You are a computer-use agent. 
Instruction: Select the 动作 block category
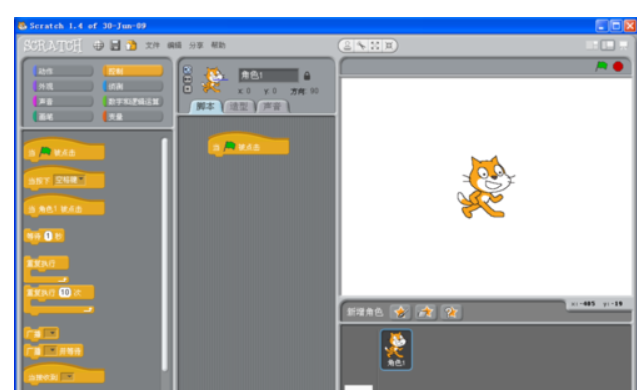(x=63, y=71)
